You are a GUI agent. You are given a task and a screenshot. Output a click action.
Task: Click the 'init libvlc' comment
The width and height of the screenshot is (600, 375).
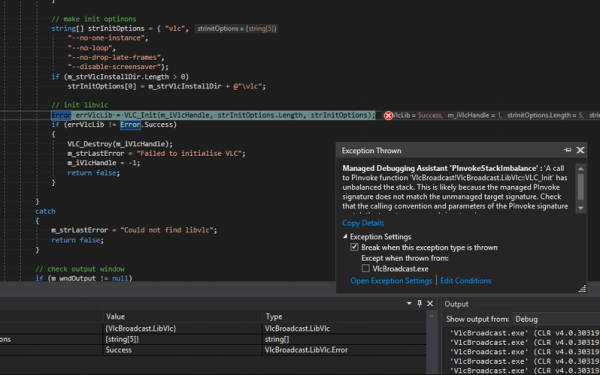pos(80,105)
